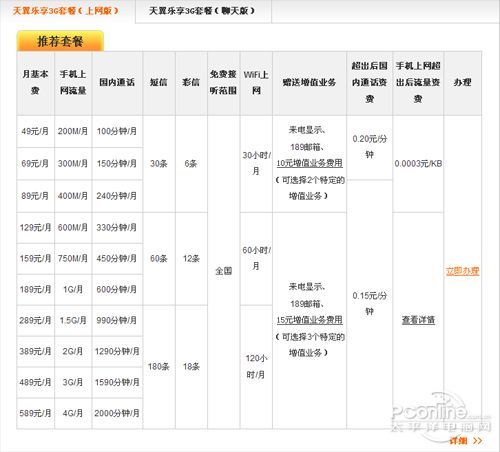This screenshot has width=500, height=452.
Task: Click the 200M/月 data cell
Action: tap(73, 131)
